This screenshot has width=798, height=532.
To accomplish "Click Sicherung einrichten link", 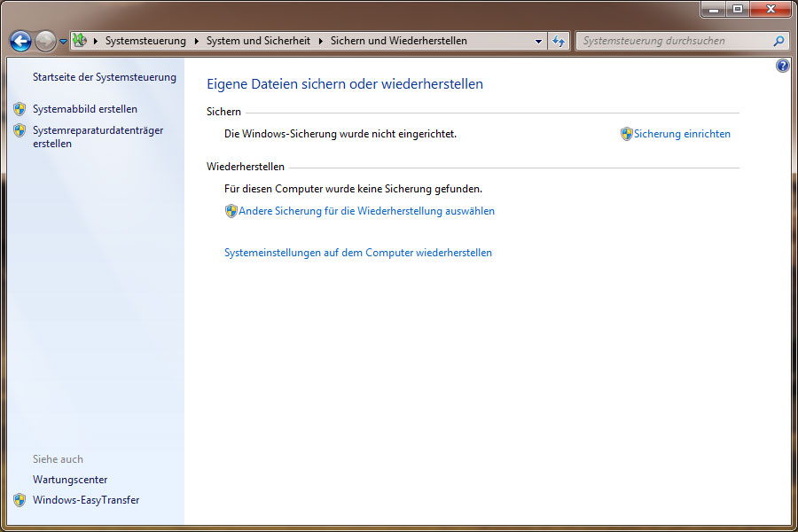I will (682, 134).
